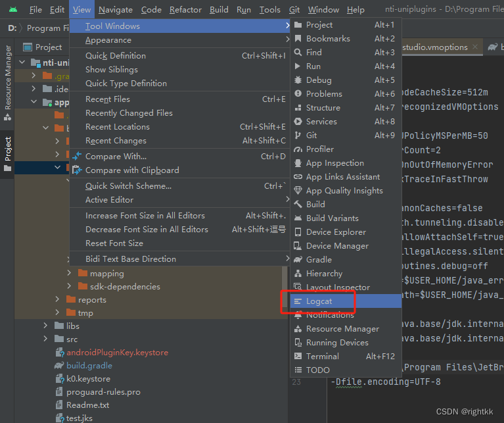Collapse the nti-uni project root

22,62
